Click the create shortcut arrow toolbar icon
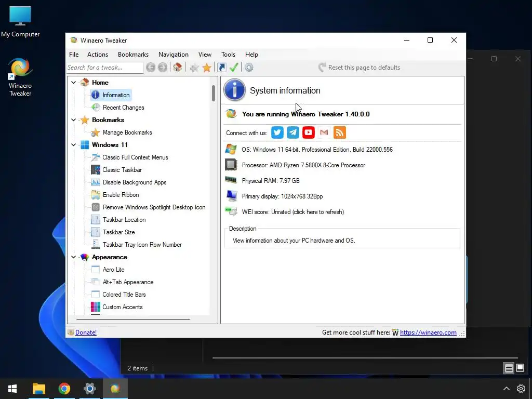 point(222,68)
